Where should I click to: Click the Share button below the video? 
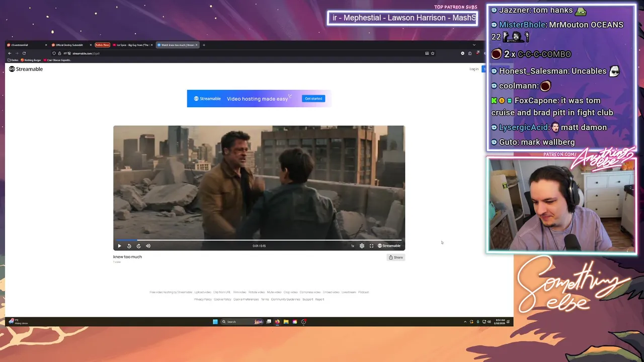(396, 257)
